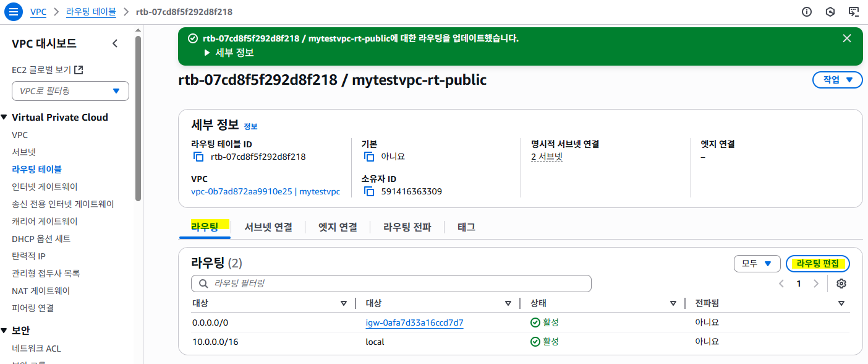Open 탄력적 IP in the sidebar
Viewport: 868px width, 364px height.
28,256
